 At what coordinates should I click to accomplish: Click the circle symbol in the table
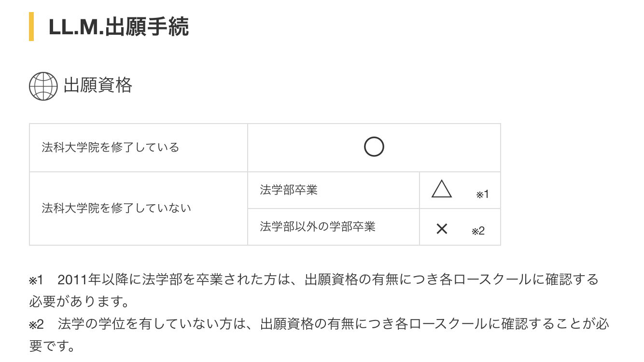point(374,147)
